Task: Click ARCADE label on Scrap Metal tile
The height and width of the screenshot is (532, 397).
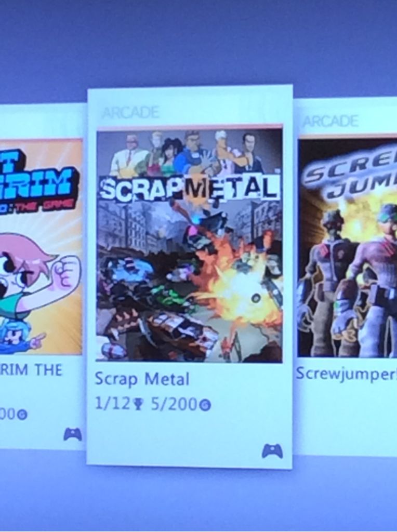Action: pos(130,112)
